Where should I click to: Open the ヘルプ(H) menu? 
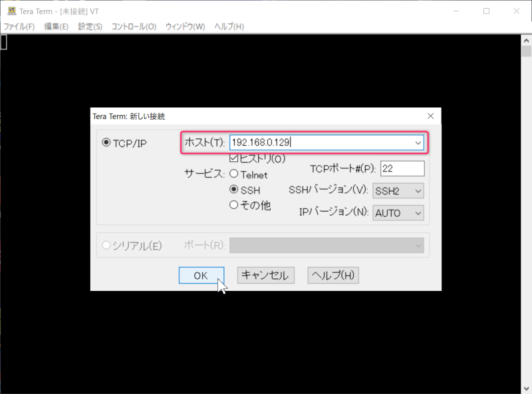click(229, 27)
